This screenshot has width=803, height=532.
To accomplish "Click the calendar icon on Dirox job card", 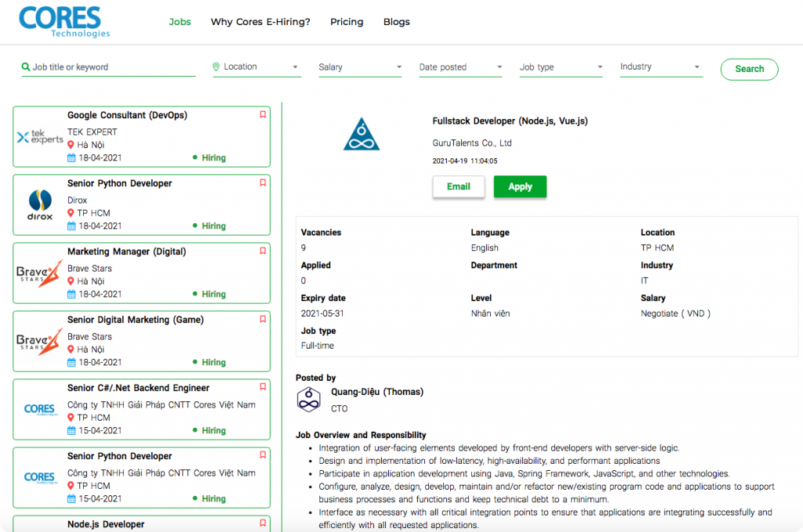I will 71,226.
